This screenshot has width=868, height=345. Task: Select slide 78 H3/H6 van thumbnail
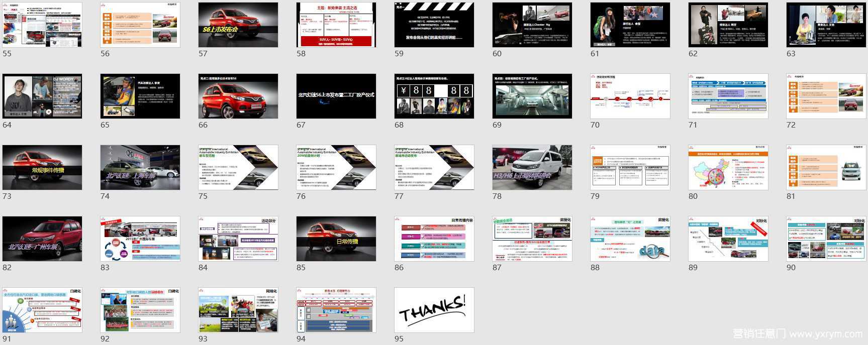click(532, 167)
